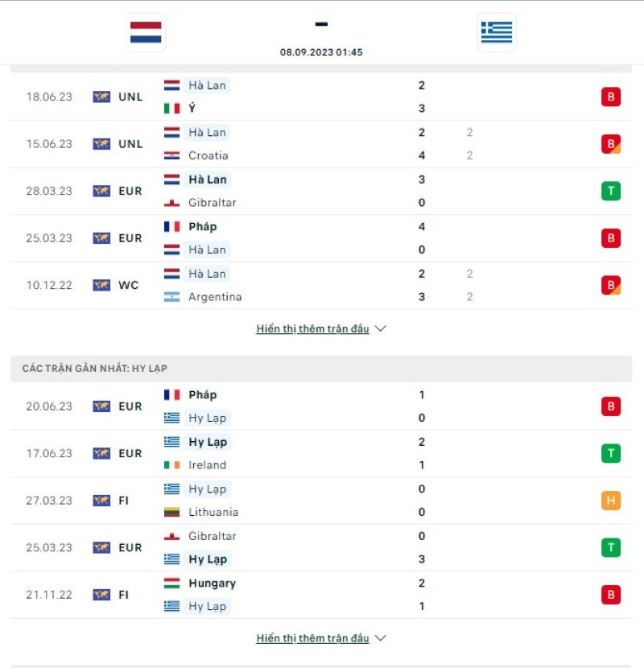Viewport: 644px width, 668px height.
Task: Open the Gibraltar team in 28.03.23 match
Action: tap(212, 203)
